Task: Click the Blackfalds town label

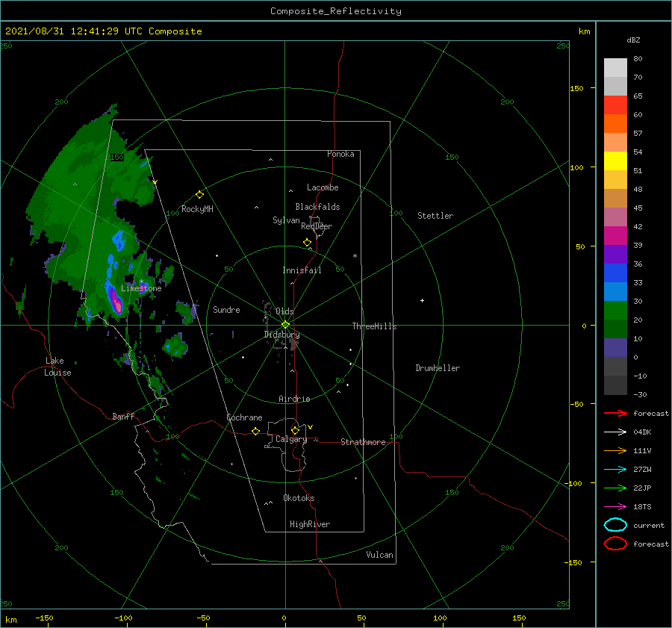Action: click(317, 207)
